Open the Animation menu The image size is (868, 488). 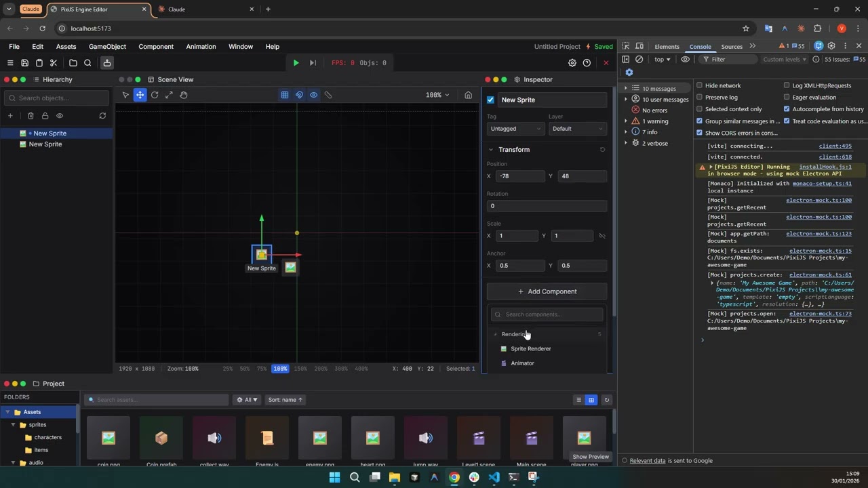201,47
